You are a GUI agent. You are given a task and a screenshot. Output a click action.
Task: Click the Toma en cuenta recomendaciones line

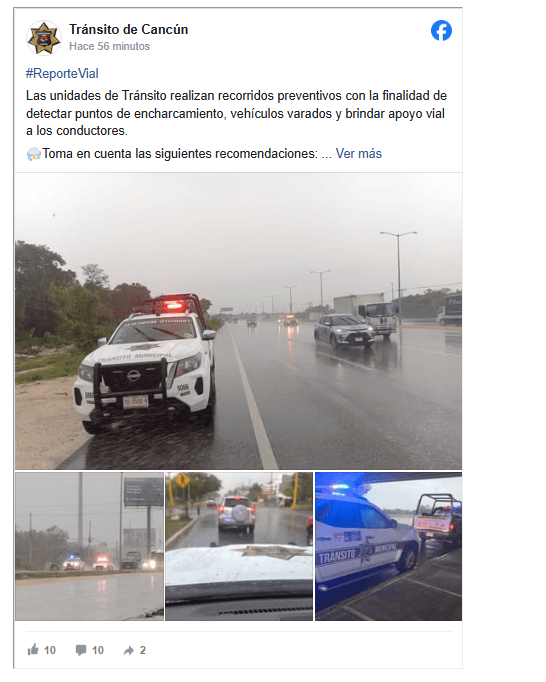click(x=180, y=154)
